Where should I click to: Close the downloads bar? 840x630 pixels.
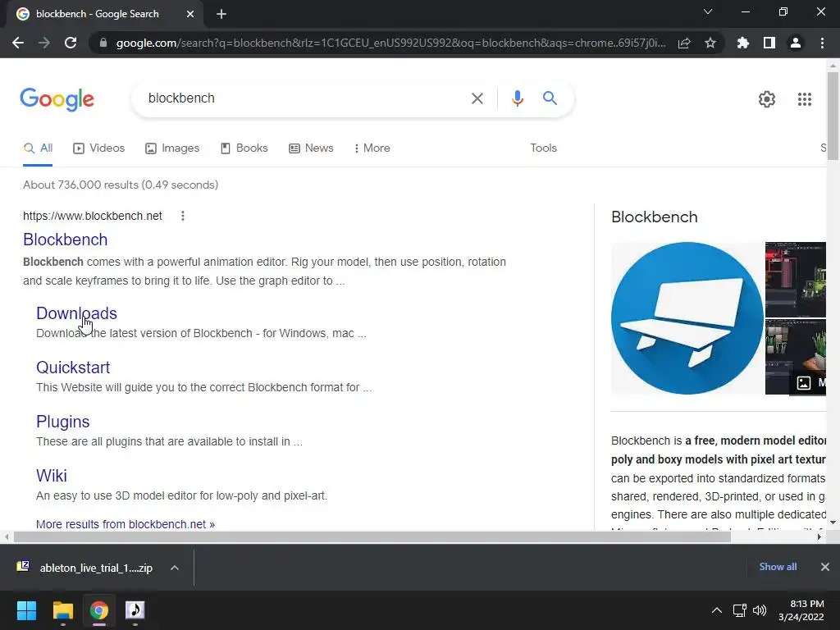click(x=825, y=567)
